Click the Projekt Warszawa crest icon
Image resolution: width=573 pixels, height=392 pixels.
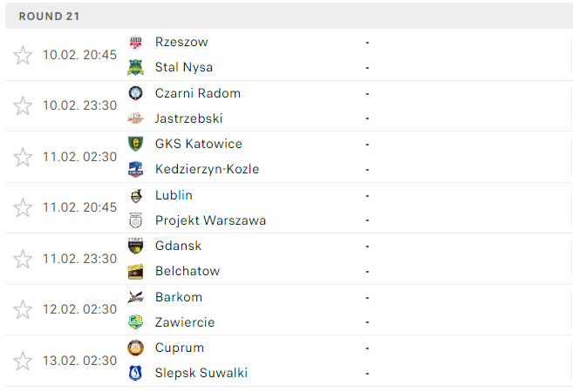[135, 220]
